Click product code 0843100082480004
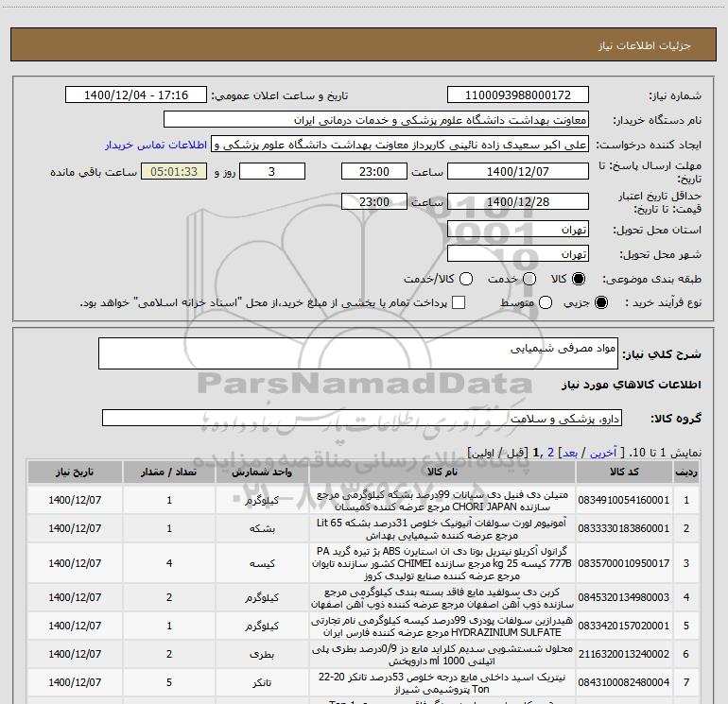Viewport: 728px width, 704px height. [624, 682]
